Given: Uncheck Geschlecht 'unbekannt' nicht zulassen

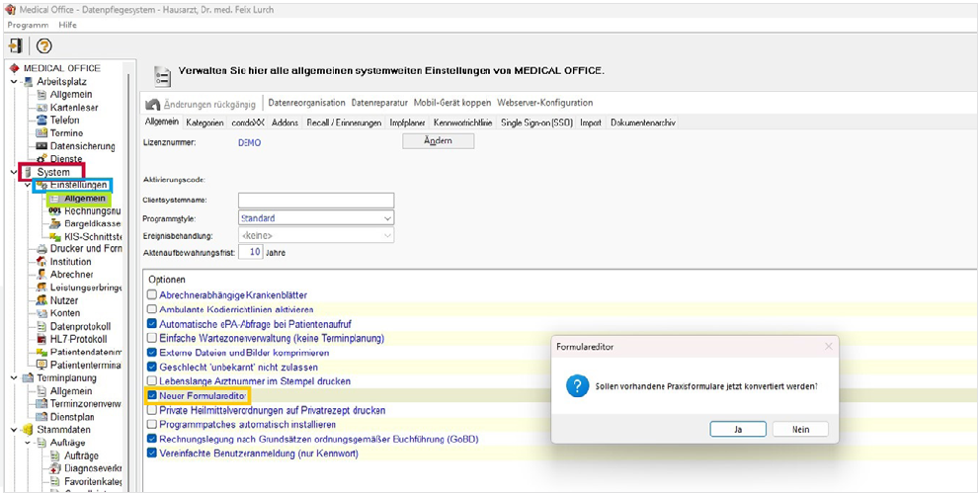Looking at the screenshot, I should 151,367.
